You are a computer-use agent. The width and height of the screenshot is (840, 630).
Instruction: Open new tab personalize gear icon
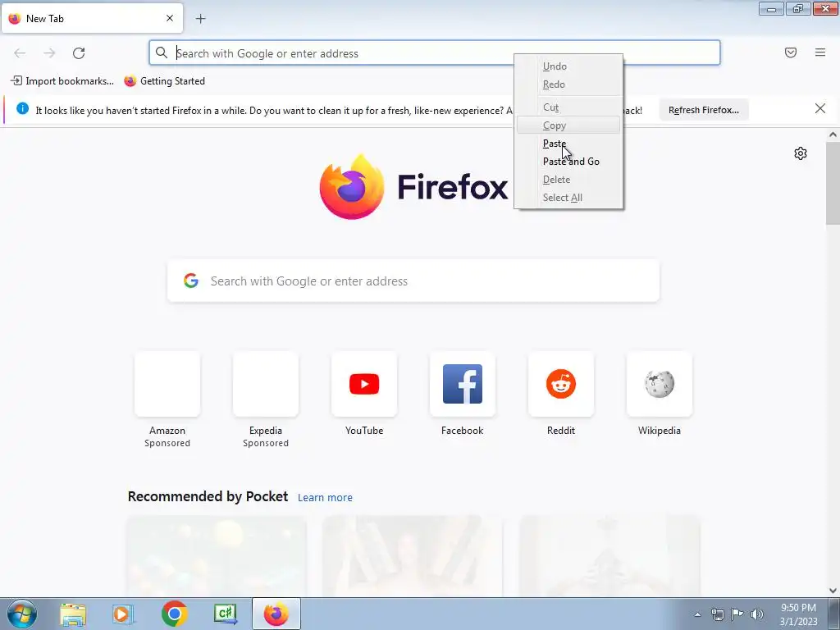[x=801, y=153]
